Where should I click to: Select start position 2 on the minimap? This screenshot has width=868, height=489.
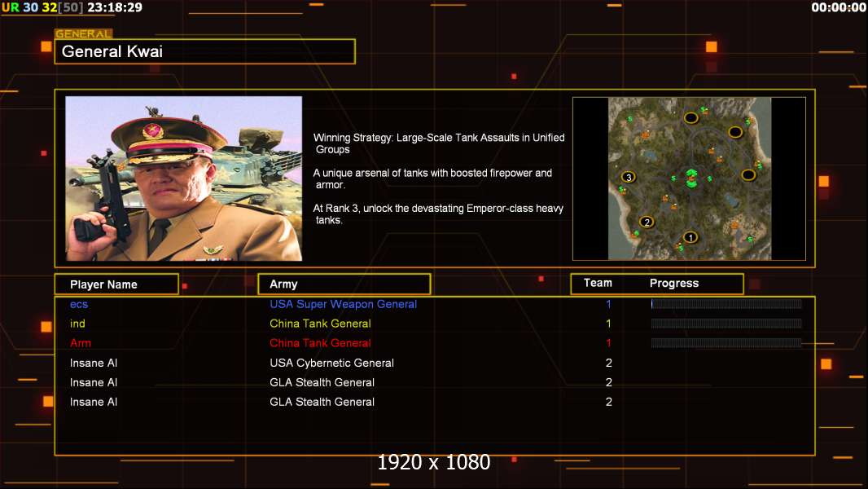[647, 222]
